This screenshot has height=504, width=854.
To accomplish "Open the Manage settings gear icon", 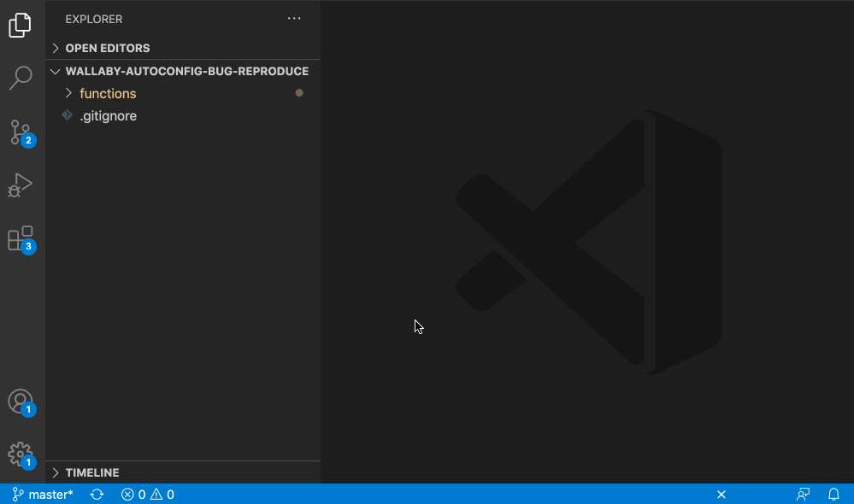I will tap(21, 454).
